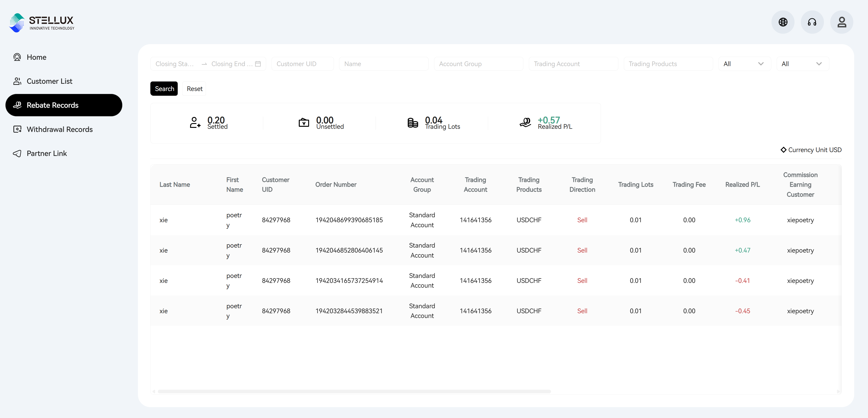This screenshot has width=868, height=418.
Task: Focus the Account Group input
Action: click(478, 64)
